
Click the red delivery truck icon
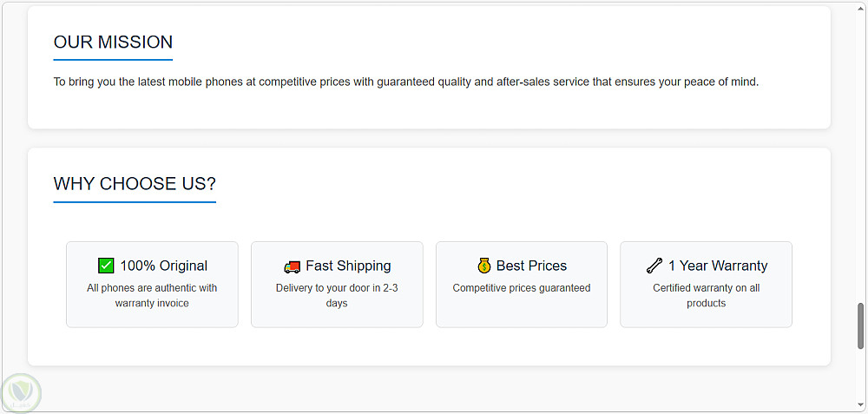point(292,266)
